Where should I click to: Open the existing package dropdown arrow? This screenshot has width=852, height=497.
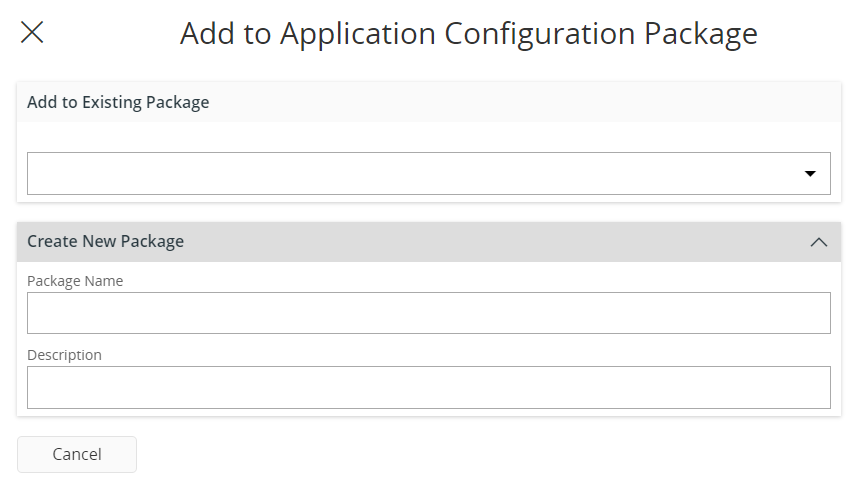[810, 174]
